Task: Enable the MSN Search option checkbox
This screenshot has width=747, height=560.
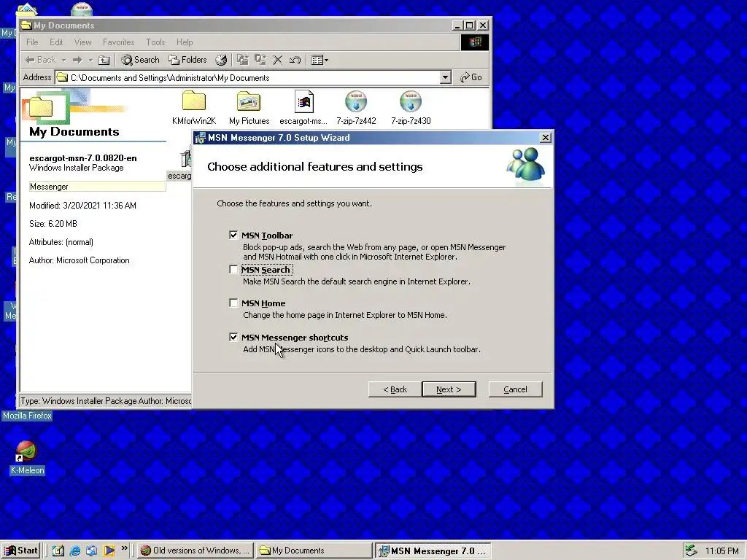Action: point(233,270)
